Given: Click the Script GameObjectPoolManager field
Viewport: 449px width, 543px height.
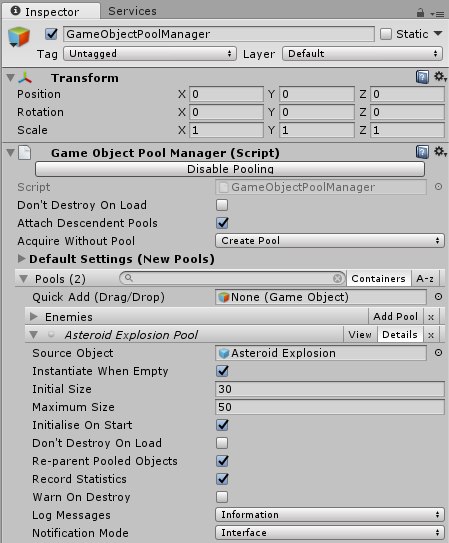Looking at the screenshot, I should coord(321,187).
